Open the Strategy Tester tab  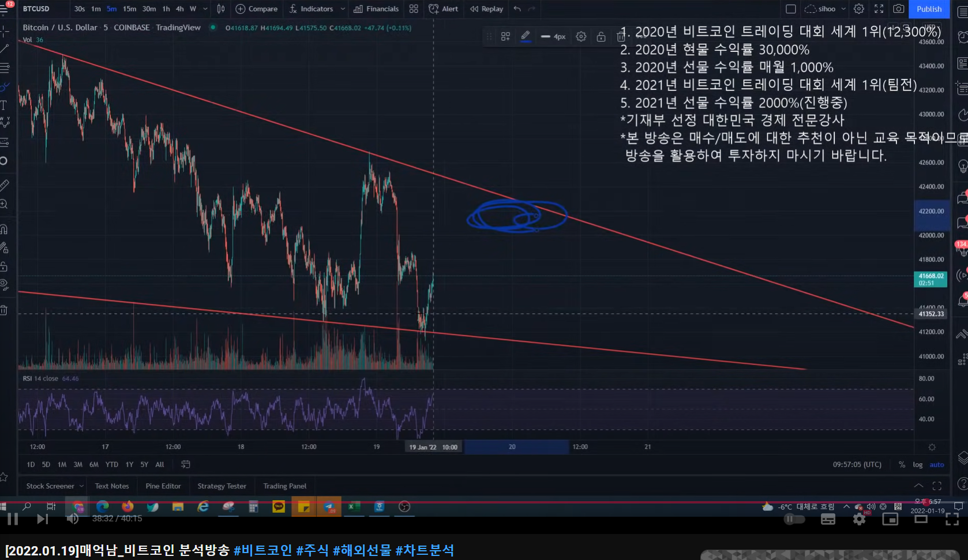point(222,486)
